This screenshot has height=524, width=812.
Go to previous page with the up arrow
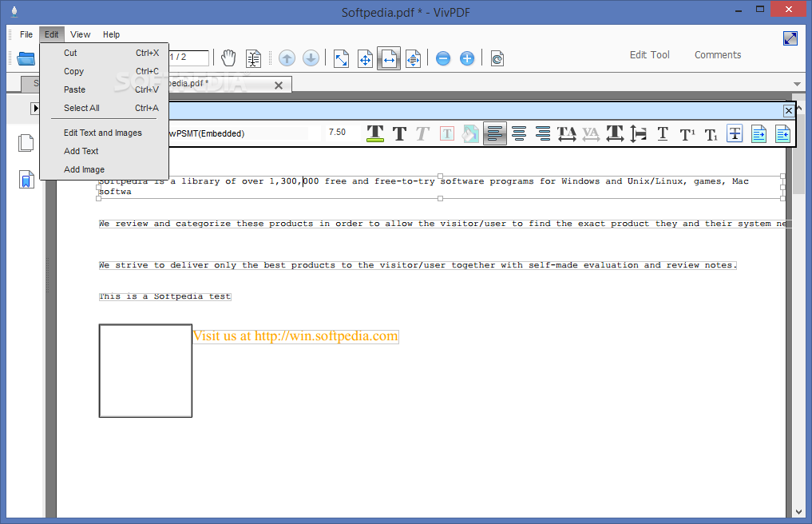tap(287, 58)
